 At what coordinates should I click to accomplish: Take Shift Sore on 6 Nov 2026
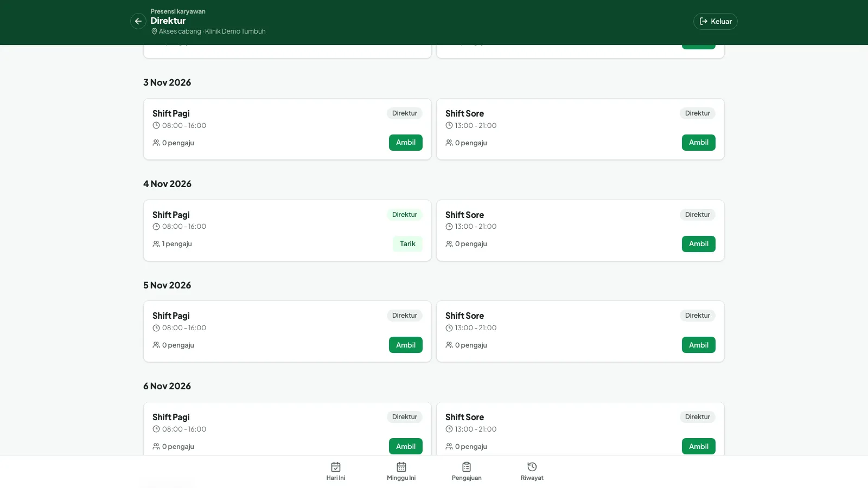coord(699,446)
